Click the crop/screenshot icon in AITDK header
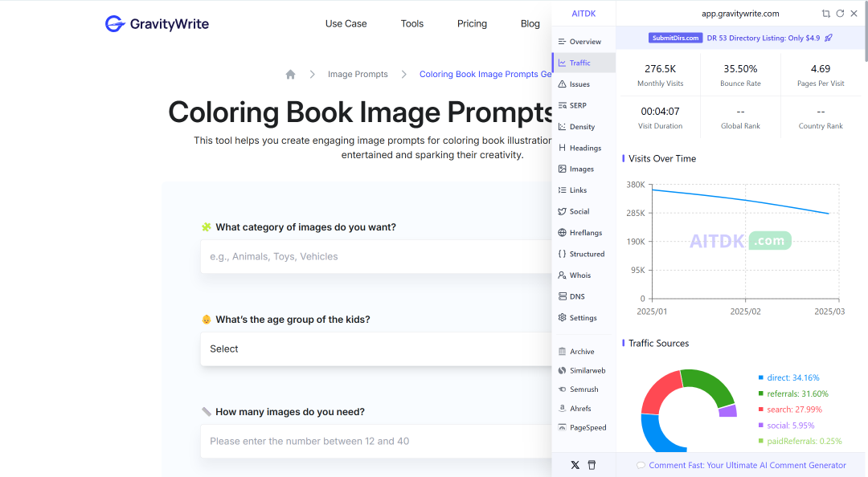The width and height of the screenshot is (868, 477). pos(826,14)
